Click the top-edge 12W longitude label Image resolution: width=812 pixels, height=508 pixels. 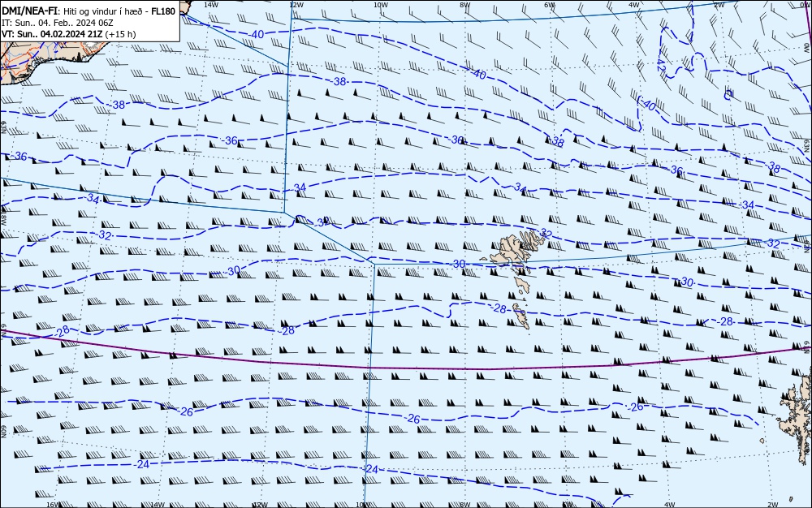[x=296, y=4]
